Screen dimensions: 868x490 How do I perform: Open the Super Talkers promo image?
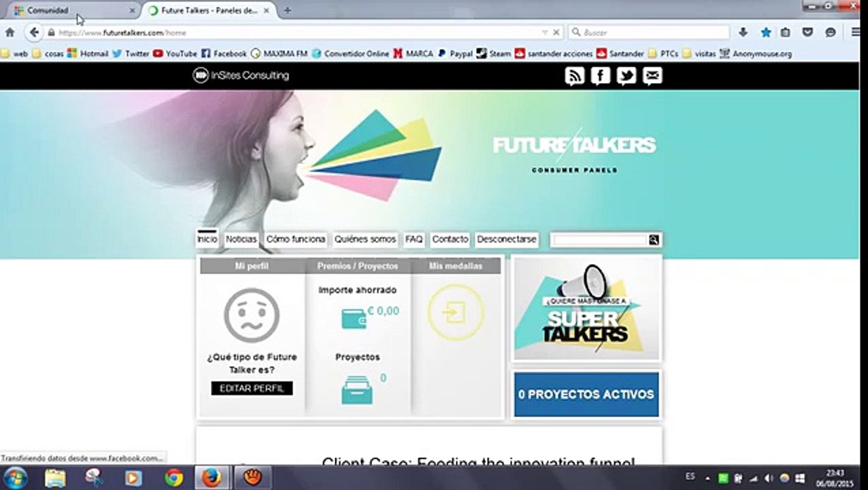586,309
